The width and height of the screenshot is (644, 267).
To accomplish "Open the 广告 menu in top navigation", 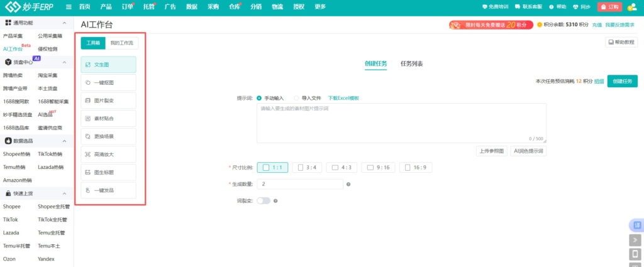I will pyautogui.click(x=170, y=7).
